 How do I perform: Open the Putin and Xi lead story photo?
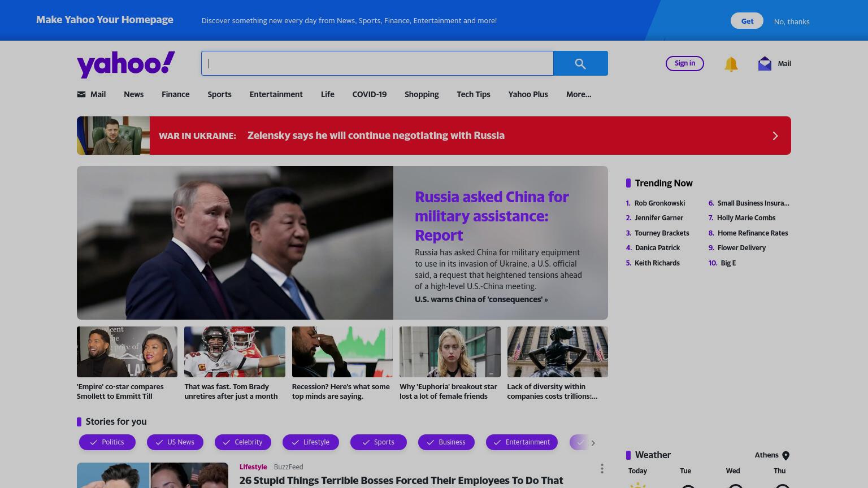pos(235,243)
